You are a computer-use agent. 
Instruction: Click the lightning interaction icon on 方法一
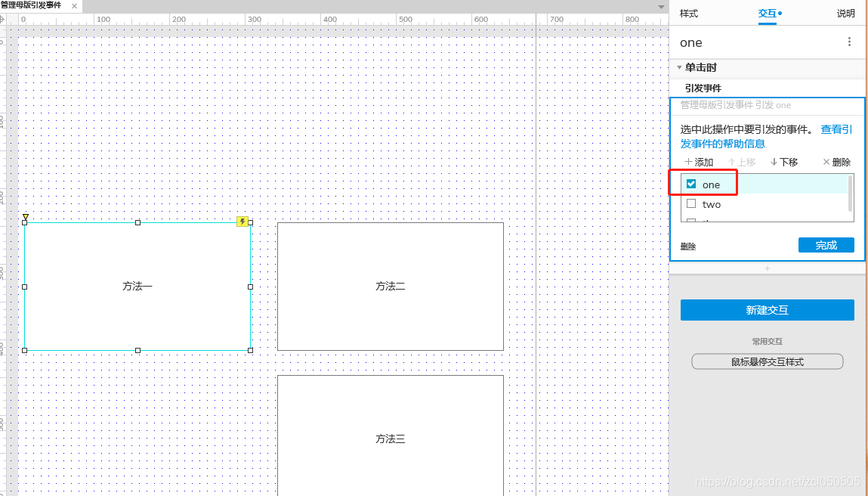click(x=242, y=222)
